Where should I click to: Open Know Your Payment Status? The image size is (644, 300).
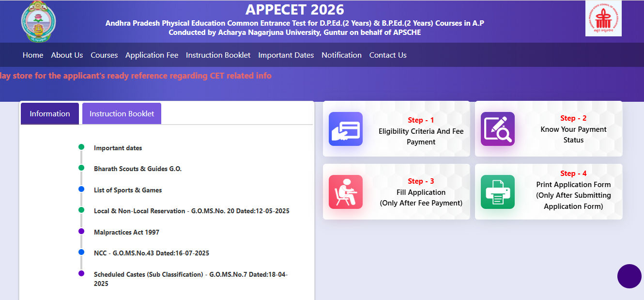point(573,135)
